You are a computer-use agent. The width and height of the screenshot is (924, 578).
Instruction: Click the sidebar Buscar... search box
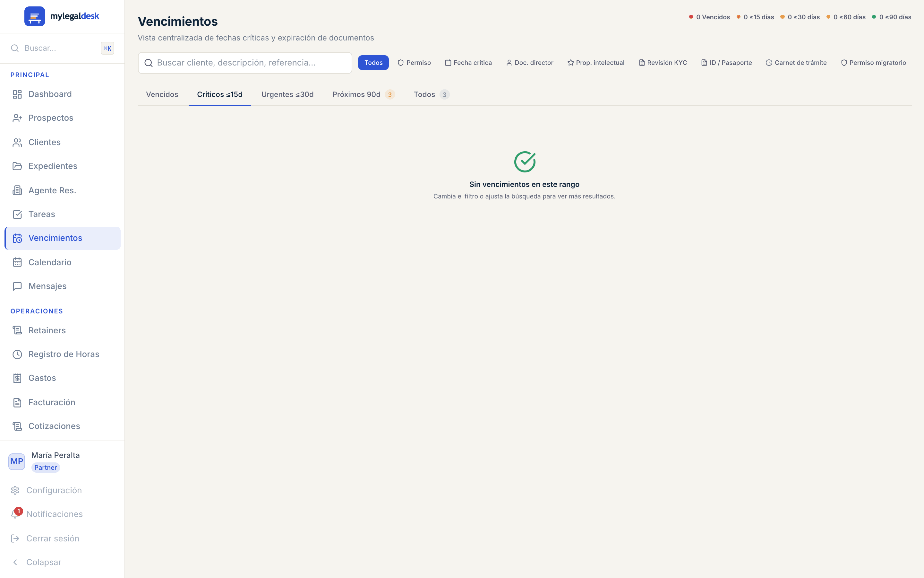tap(62, 48)
